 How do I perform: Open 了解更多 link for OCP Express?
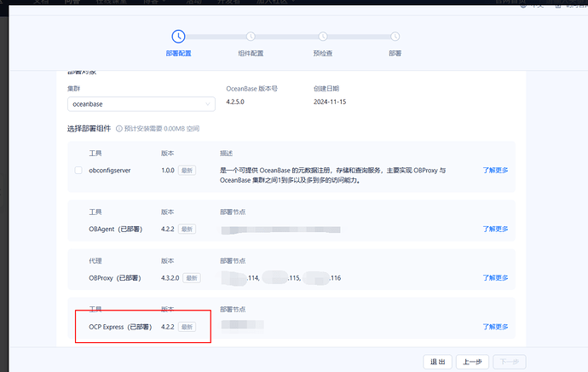(x=495, y=327)
